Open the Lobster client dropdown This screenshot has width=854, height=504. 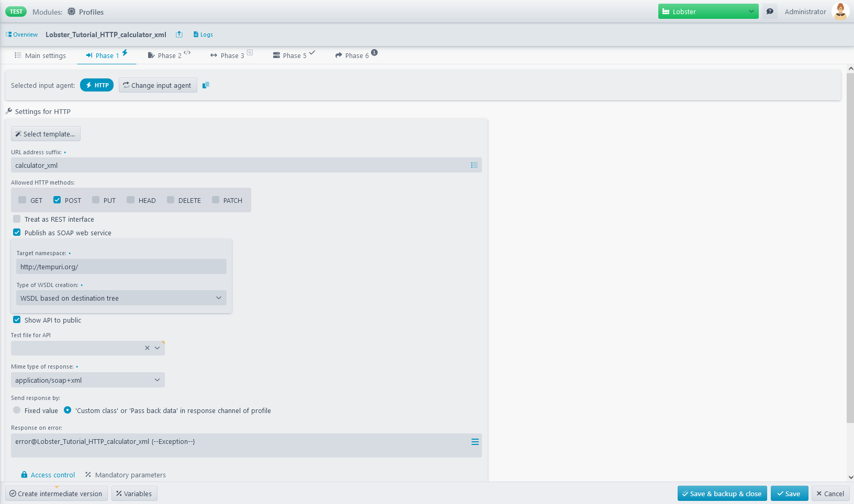pyautogui.click(x=708, y=12)
